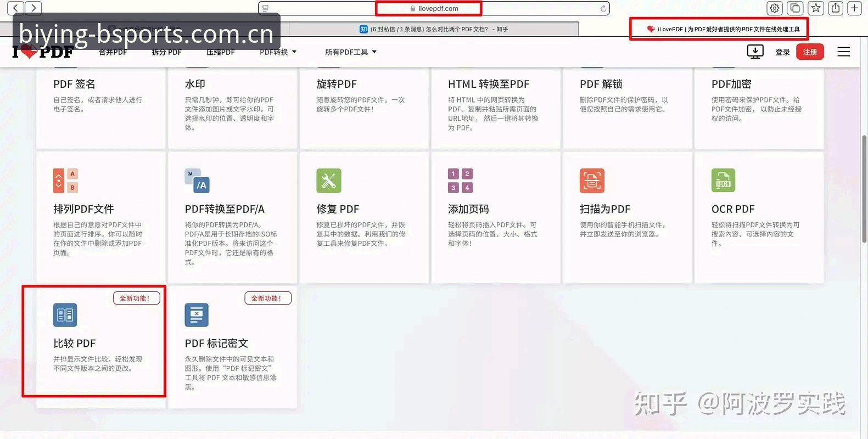Click the download desktop app icon
Image resolution: width=868 pixels, height=439 pixels.
[x=755, y=52]
